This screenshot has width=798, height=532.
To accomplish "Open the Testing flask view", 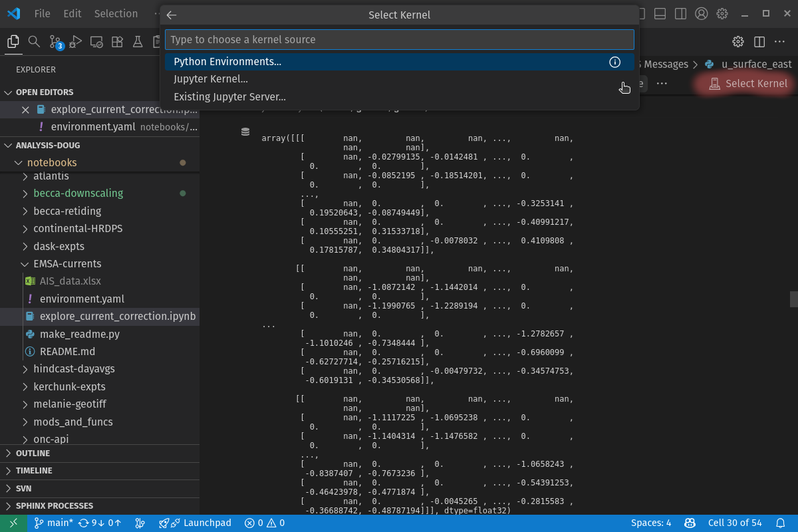I will [x=138, y=42].
